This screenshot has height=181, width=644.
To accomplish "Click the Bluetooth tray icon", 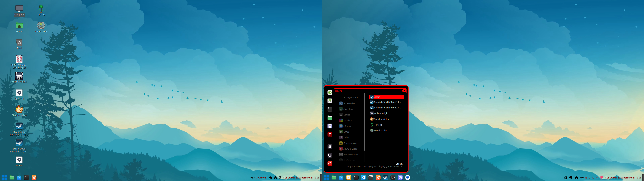I will point(566,178).
